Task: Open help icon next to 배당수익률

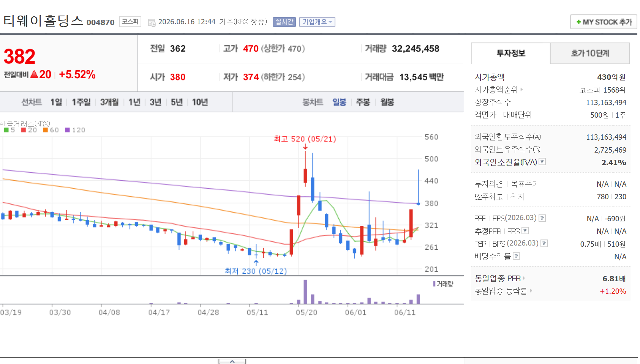Action: tap(516, 256)
